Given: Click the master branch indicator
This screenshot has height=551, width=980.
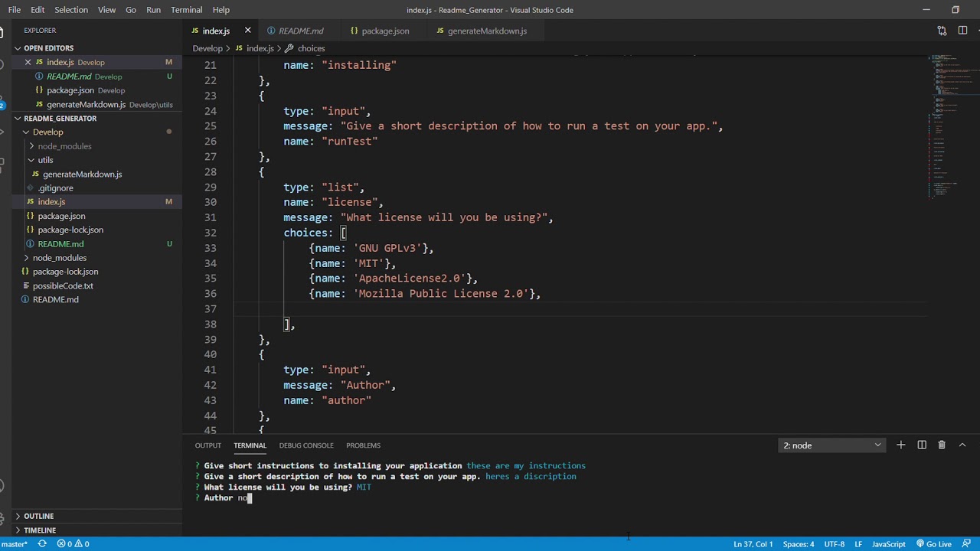Looking at the screenshot, I should 15,544.
